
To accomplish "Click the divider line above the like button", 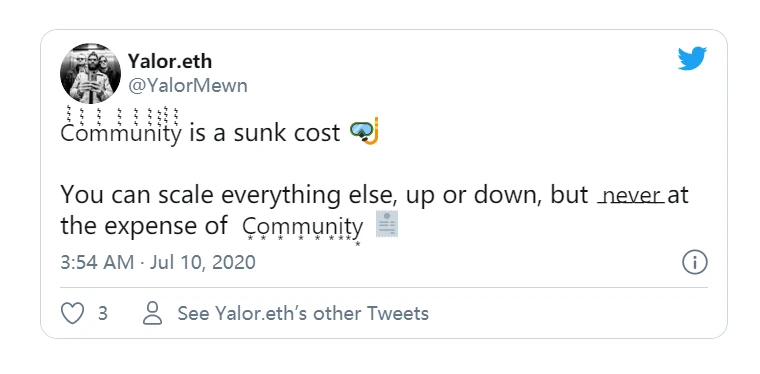I will click(x=384, y=288).
